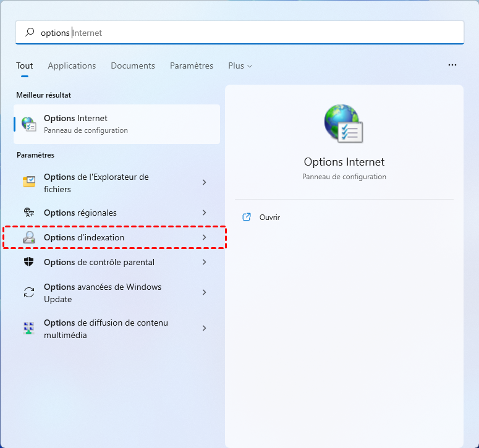
Task: Click the File Explorer options folder icon
Action: click(29, 182)
